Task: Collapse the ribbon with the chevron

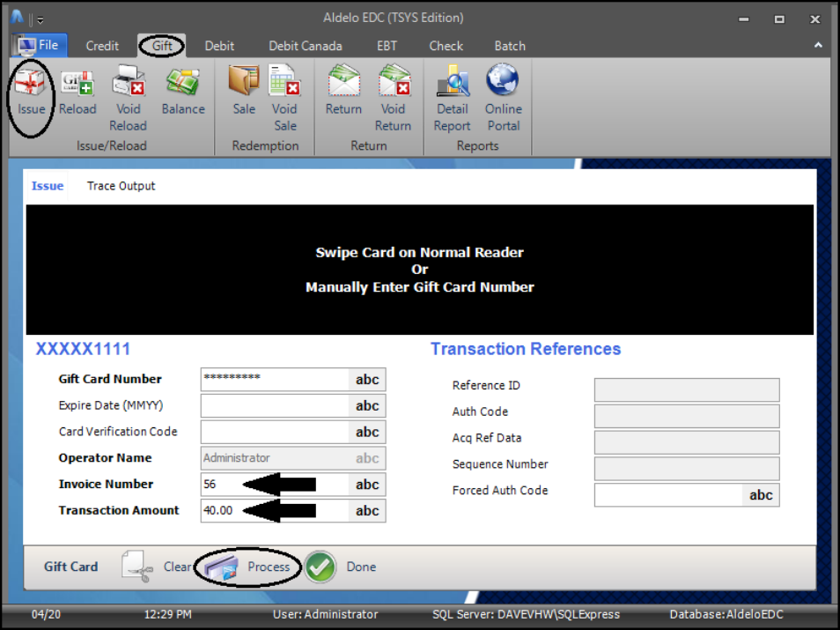Action: pos(818,46)
